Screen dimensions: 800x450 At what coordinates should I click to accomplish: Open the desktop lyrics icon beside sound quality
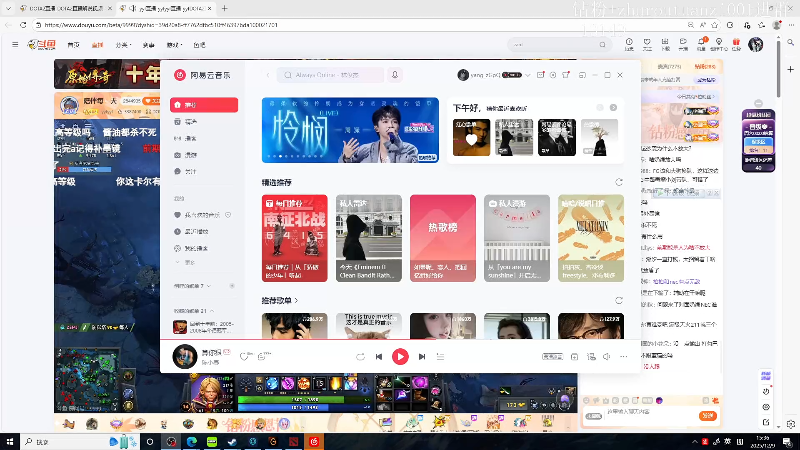click(x=574, y=357)
